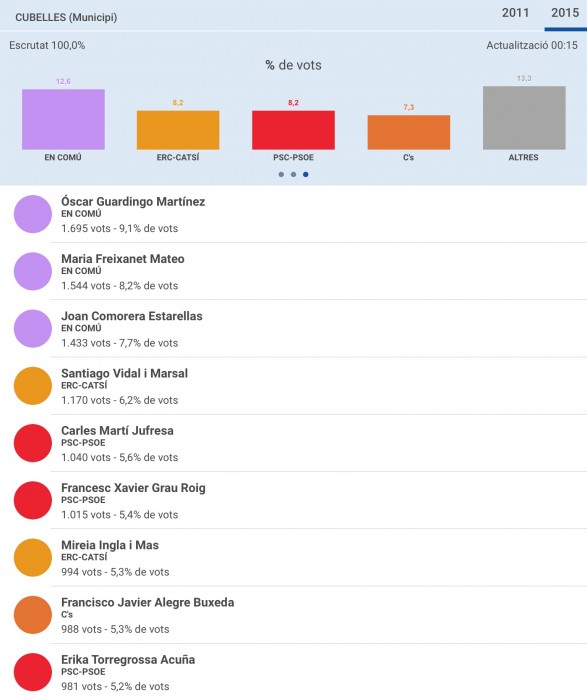
Task: Select the 2015 results tab
Action: point(565,13)
